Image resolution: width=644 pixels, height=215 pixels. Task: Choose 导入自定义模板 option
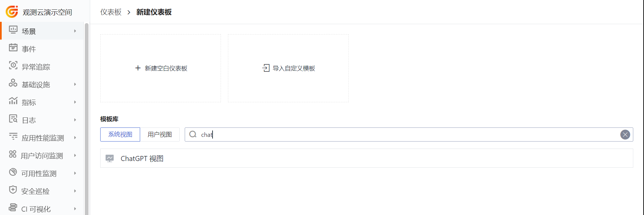tap(288, 68)
